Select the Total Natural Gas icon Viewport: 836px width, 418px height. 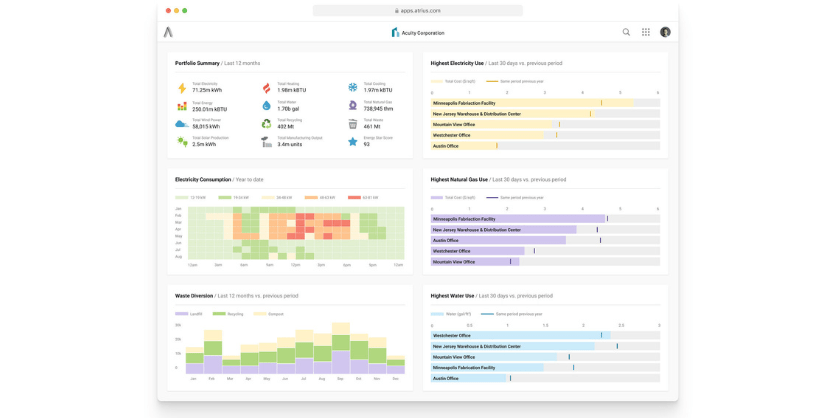(x=352, y=106)
